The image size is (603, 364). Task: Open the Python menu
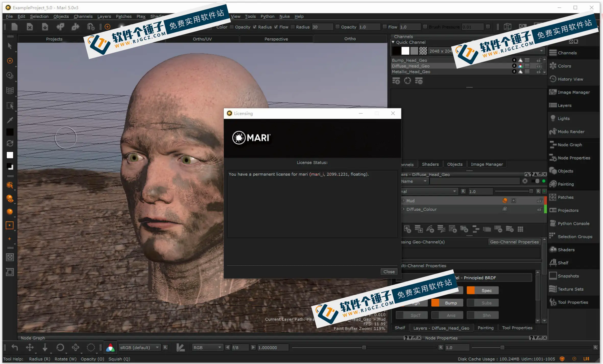click(x=267, y=16)
